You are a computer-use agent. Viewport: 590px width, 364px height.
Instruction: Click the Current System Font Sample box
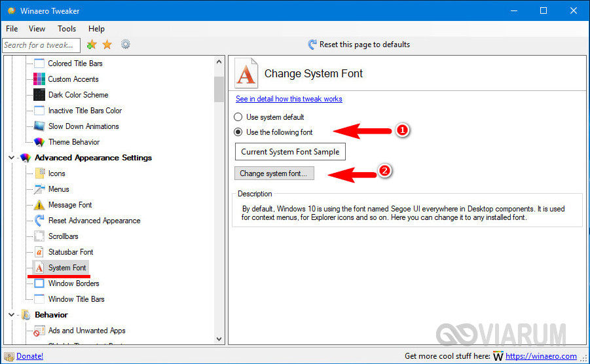pos(290,151)
